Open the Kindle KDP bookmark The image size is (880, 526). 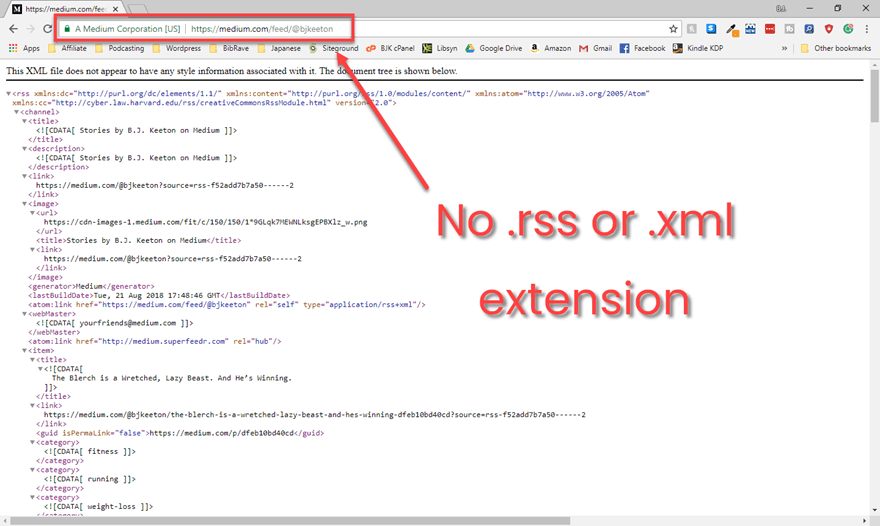point(698,48)
